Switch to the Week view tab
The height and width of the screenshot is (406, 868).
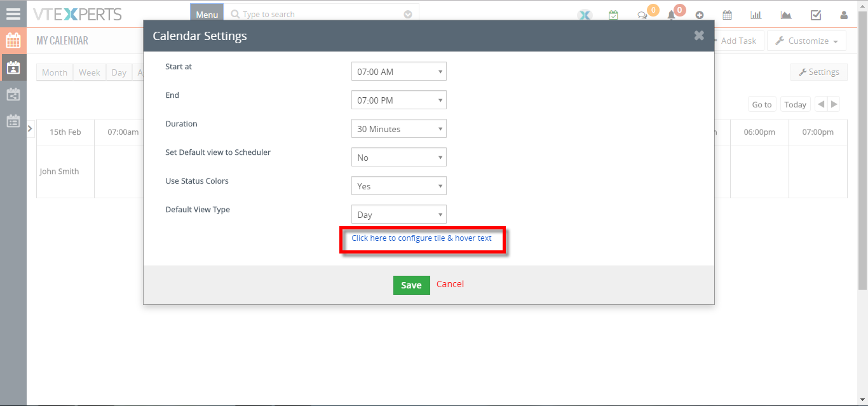[89, 72]
